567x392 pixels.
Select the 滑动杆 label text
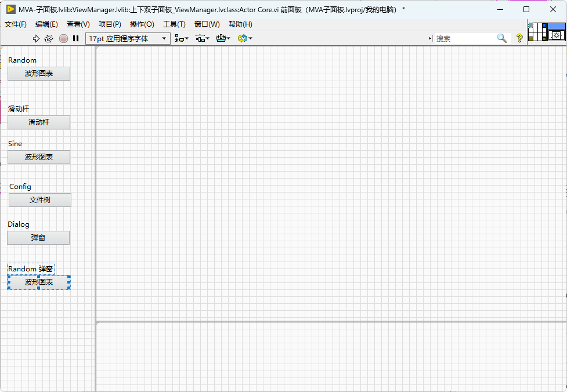pos(19,109)
